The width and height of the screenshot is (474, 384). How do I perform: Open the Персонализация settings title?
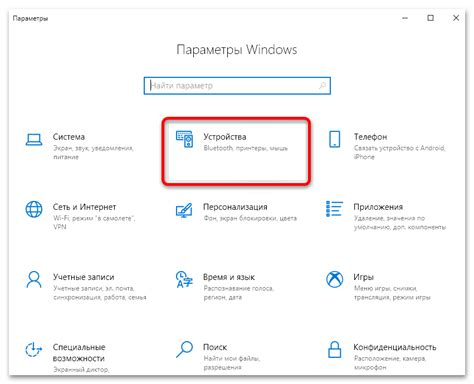(x=235, y=207)
